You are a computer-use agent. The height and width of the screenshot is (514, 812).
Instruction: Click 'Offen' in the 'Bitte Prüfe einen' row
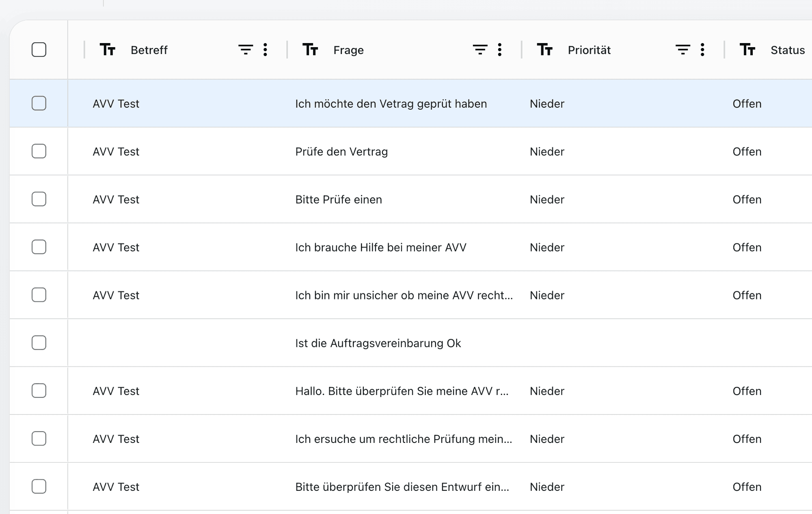click(x=747, y=200)
